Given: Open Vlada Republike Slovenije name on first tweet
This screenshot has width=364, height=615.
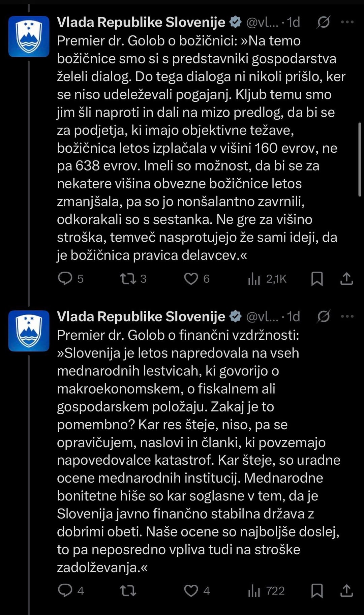Looking at the screenshot, I should 141,22.
